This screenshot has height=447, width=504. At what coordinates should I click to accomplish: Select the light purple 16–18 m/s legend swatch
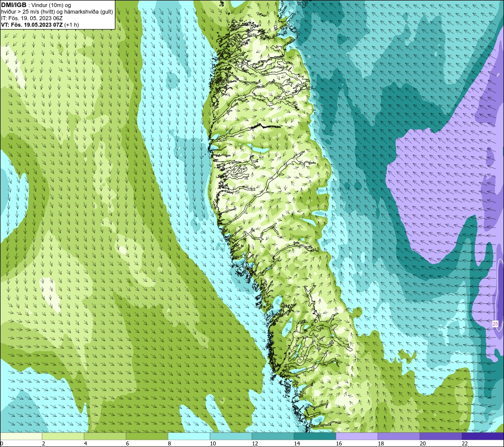[357, 436]
